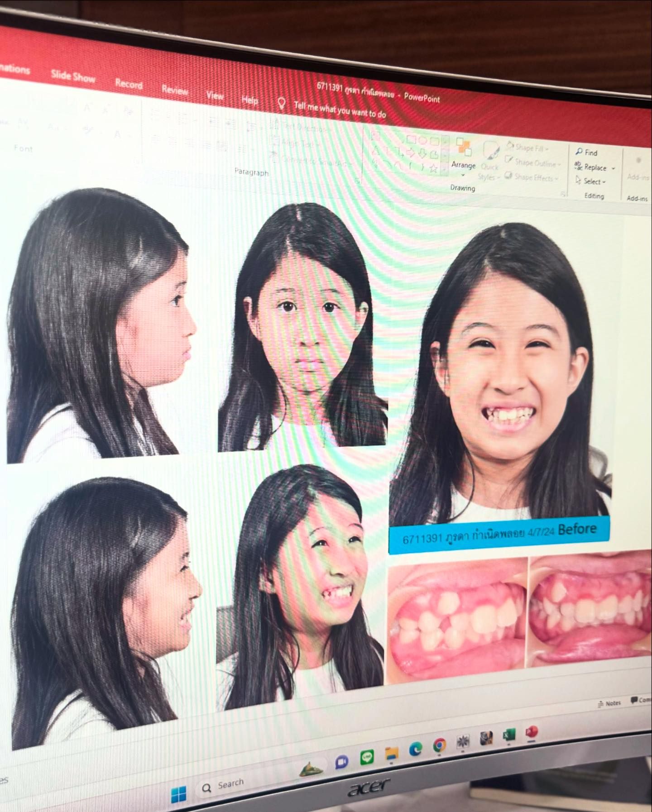Click the Quick Styles brush icon
652x812 pixels.
point(491,151)
